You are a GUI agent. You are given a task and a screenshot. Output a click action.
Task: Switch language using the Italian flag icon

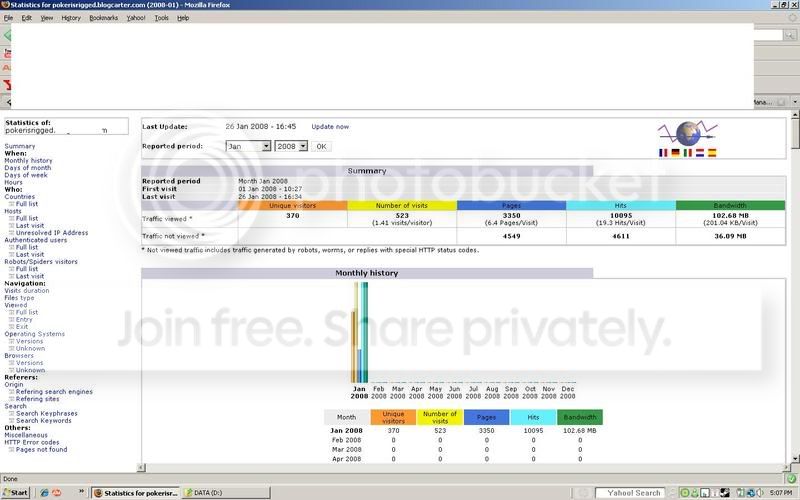[688, 153]
